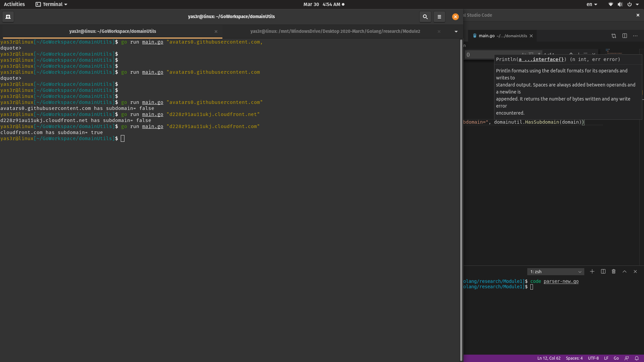Open notifications via the bell icon

[637, 358]
